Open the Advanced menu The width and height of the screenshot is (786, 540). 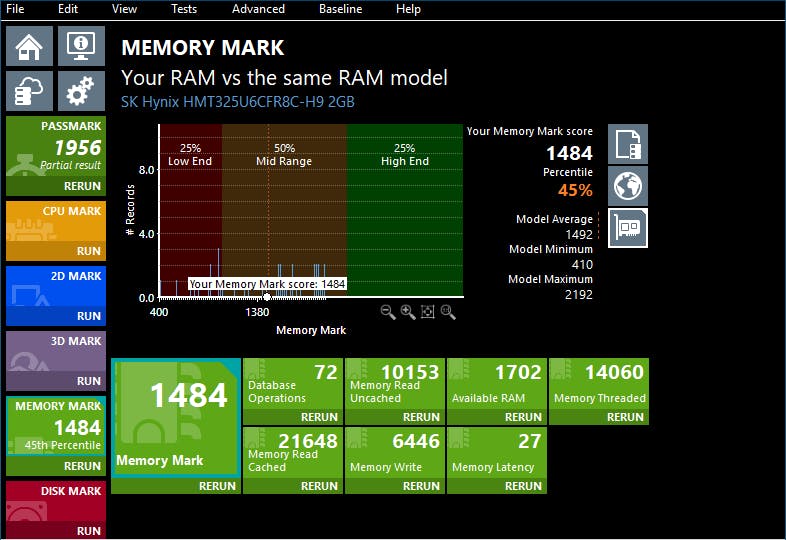tap(258, 9)
